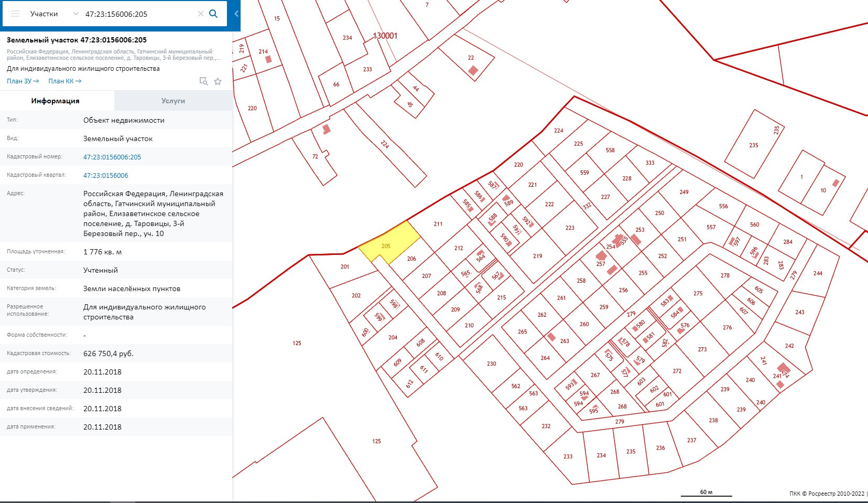Switch to the Услуги tab
Viewport: 868px width, 503px height.
173,101
